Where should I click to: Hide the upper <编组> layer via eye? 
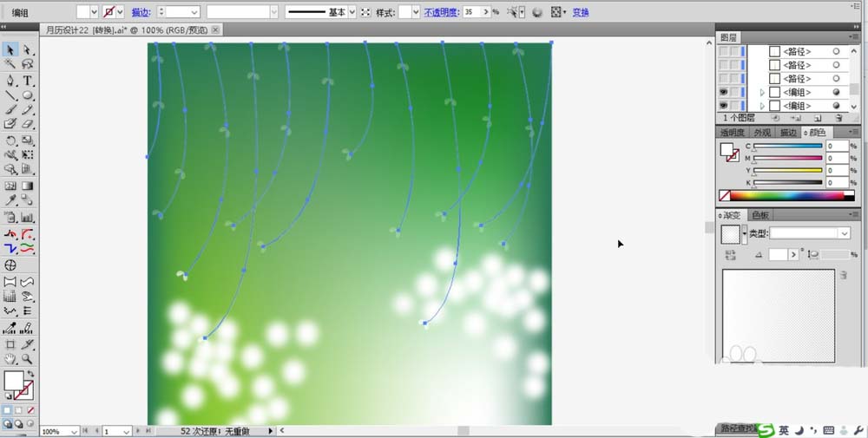(x=724, y=92)
